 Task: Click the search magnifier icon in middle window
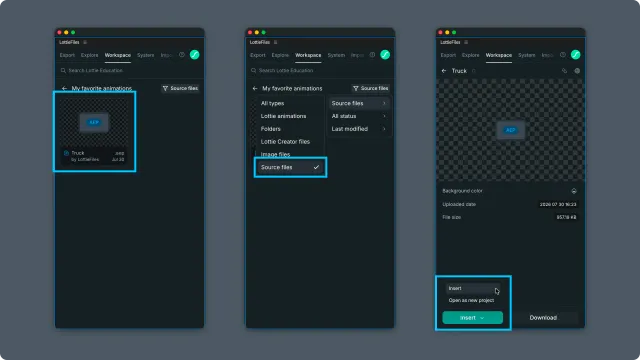[x=253, y=71]
